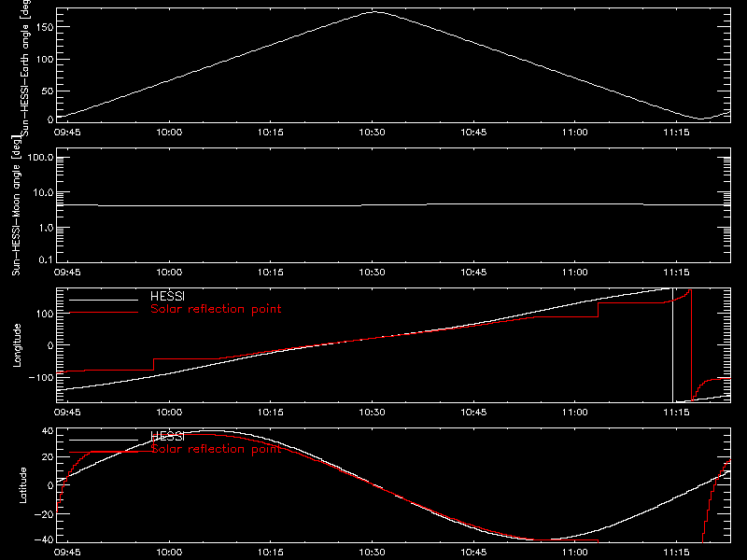Viewport: 747px width, 560px height.
Task: Click the 10:30 label under the Longitude plot
Action: [372, 413]
